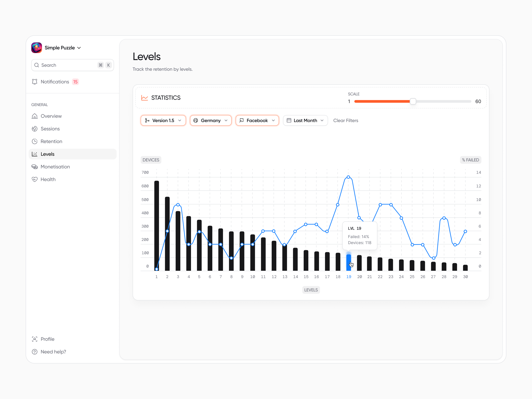Click the % FAILED axis label
The width and height of the screenshot is (532, 399).
470,160
